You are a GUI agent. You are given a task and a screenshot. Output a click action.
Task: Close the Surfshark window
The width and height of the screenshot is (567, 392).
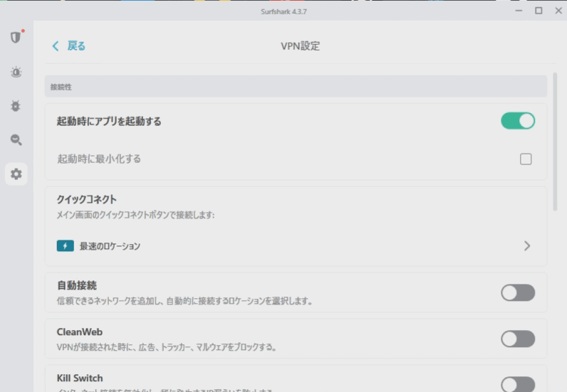[x=558, y=11]
